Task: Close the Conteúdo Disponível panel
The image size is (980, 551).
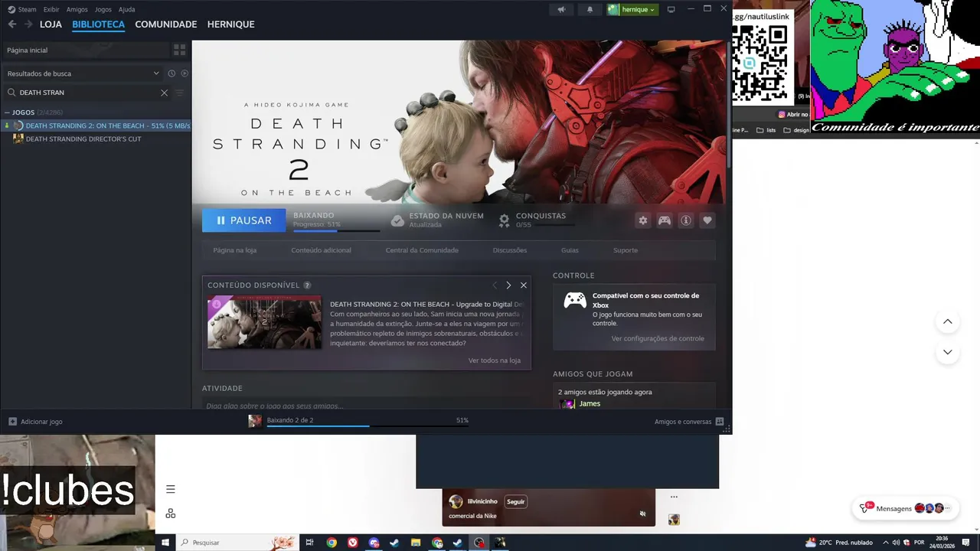Action: 524,285
